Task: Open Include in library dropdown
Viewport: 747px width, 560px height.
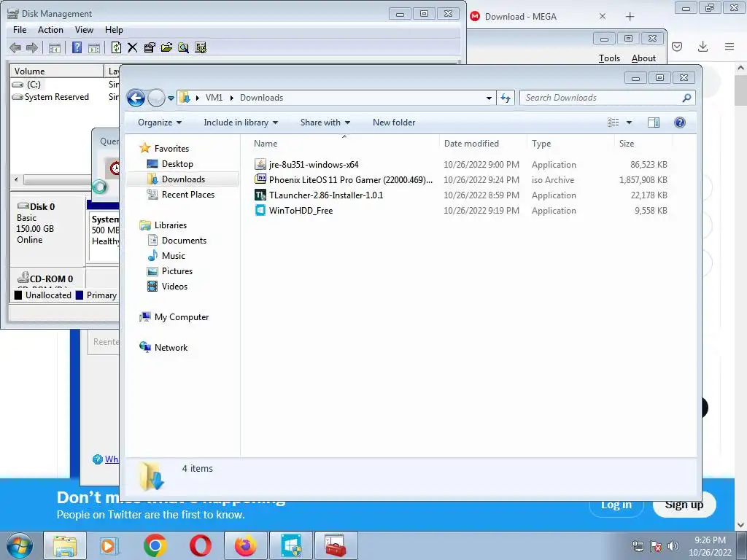Action: 241,122
